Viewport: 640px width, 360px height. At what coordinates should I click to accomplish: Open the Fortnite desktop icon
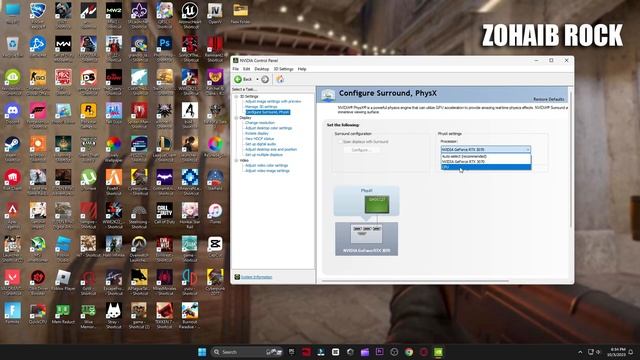[x=12, y=314]
